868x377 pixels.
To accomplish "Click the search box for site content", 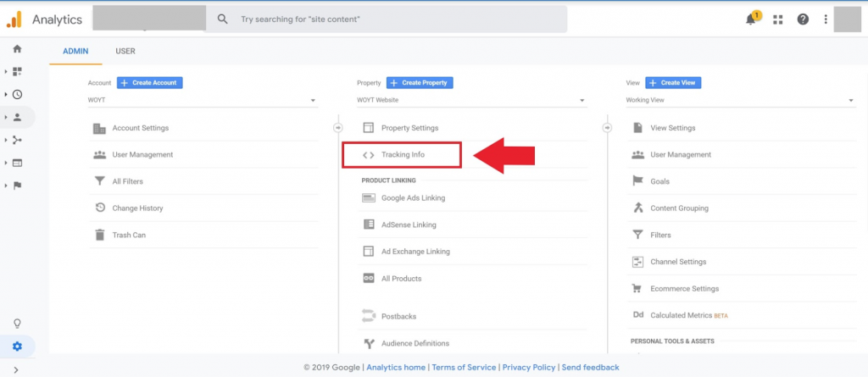I will coord(387,19).
